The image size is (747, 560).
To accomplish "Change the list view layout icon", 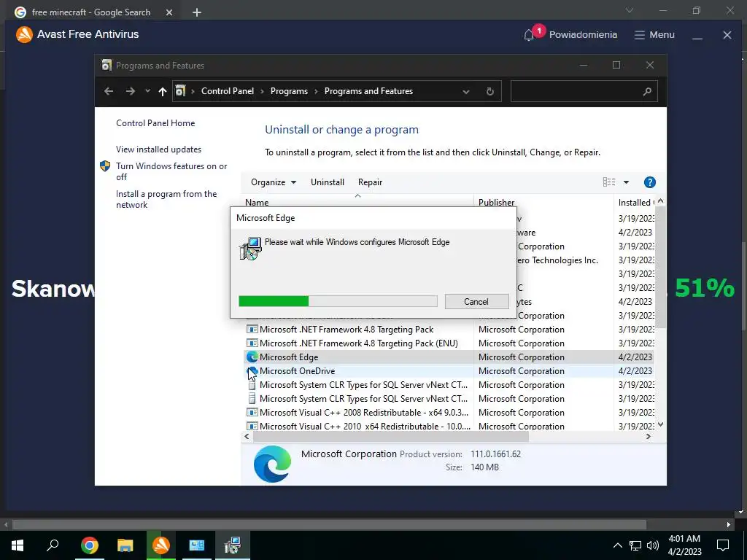I will [x=609, y=182].
